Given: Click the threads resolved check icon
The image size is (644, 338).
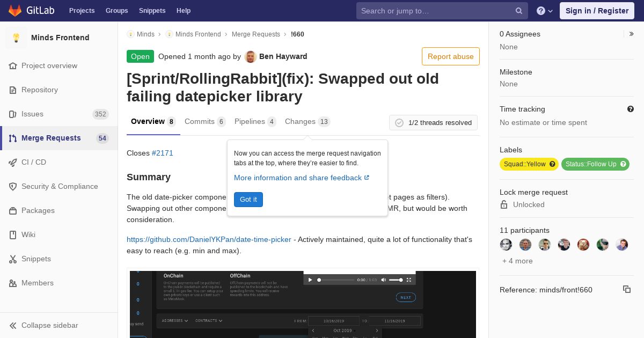Looking at the screenshot, I should click(x=399, y=123).
